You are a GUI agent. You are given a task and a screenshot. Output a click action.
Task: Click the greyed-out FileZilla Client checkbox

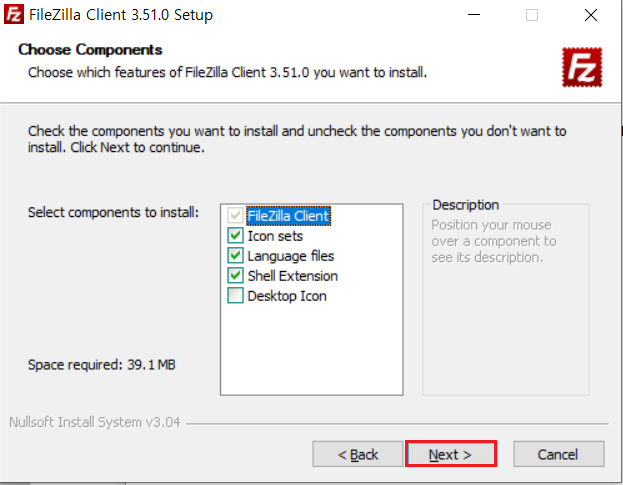[235, 216]
